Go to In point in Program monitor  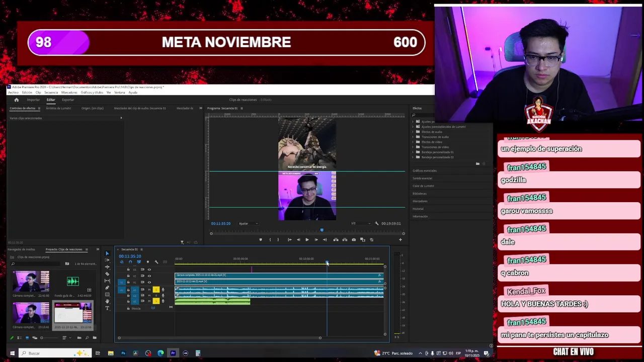pos(290,240)
